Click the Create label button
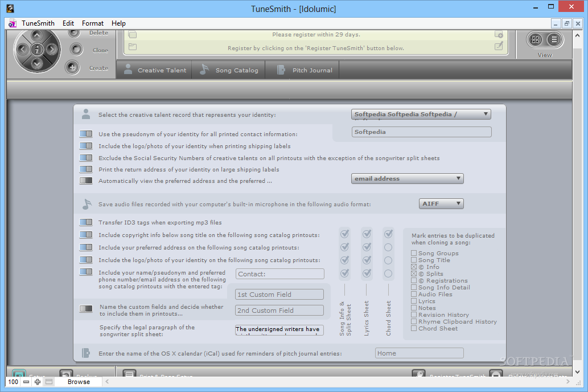 pyautogui.click(x=98, y=68)
